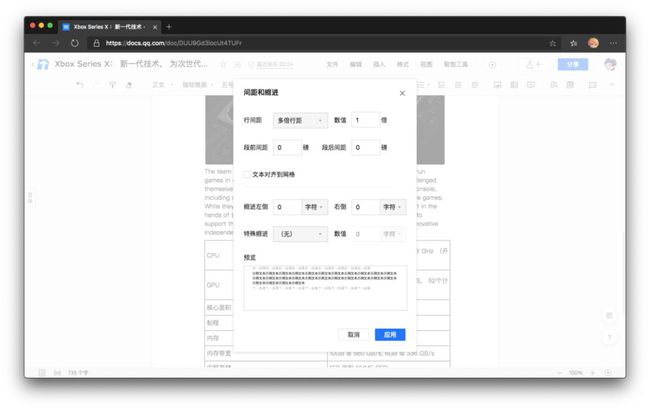Open the 编辑 menu
The width and height of the screenshot is (650, 410).
coord(356,64)
